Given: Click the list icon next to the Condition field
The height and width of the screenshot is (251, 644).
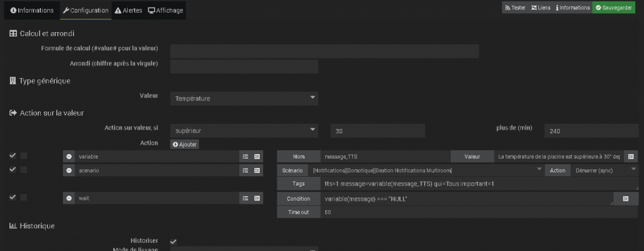Looking at the screenshot, I should (x=626, y=198).
